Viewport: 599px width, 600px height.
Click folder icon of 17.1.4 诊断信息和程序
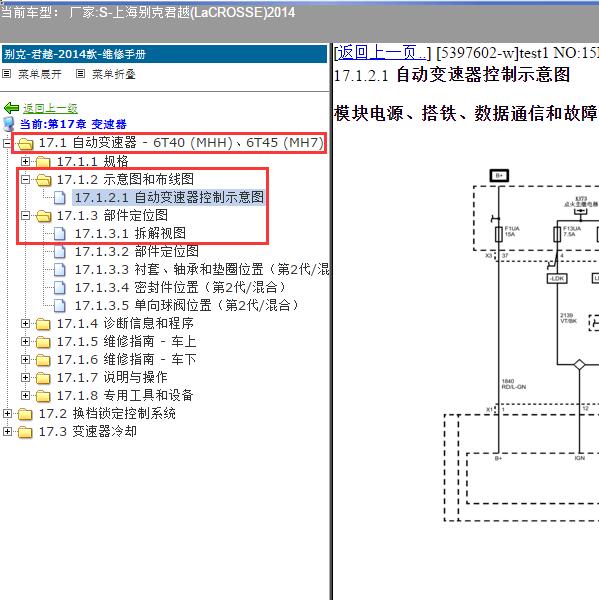[x=43, y=324]
